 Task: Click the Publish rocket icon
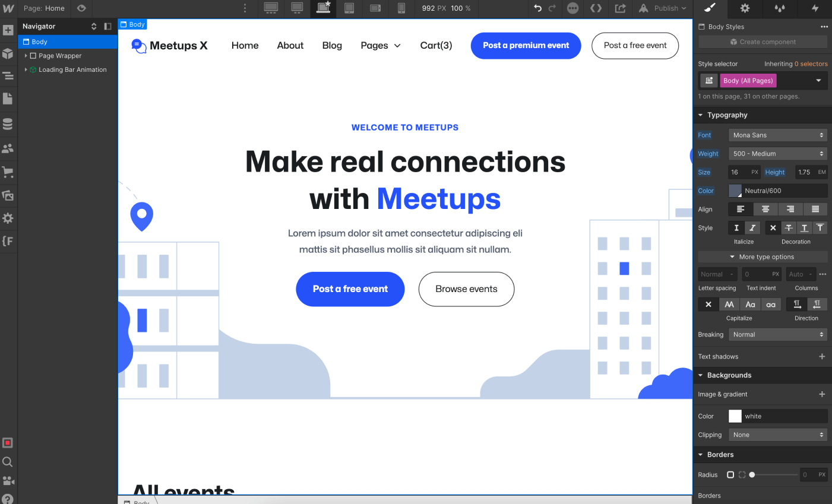pyautogui.click(x=643, y=8)
